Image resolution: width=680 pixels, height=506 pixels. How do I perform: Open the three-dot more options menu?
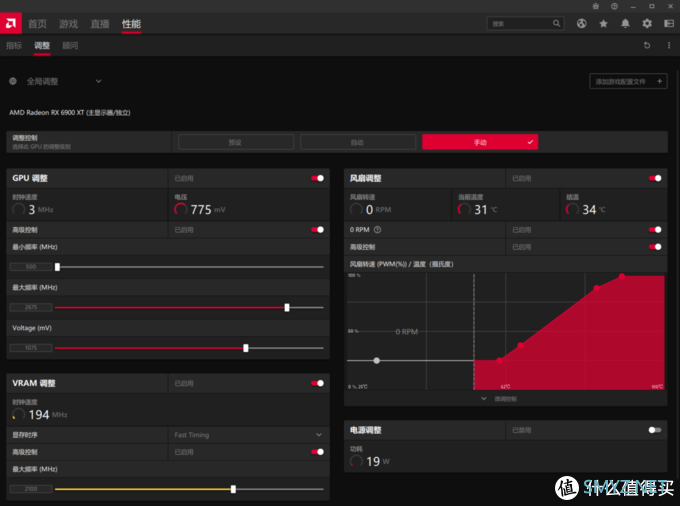pos(667,45)
